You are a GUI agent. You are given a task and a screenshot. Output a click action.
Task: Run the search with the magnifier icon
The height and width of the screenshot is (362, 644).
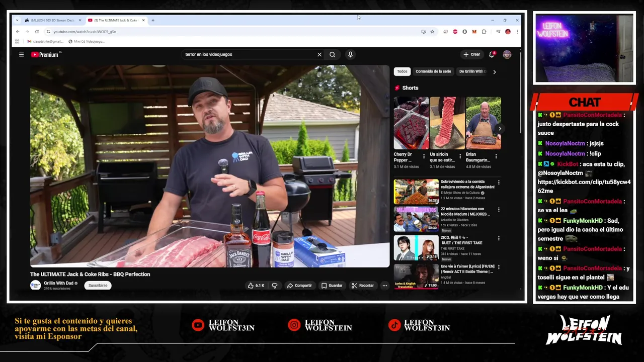332,54
